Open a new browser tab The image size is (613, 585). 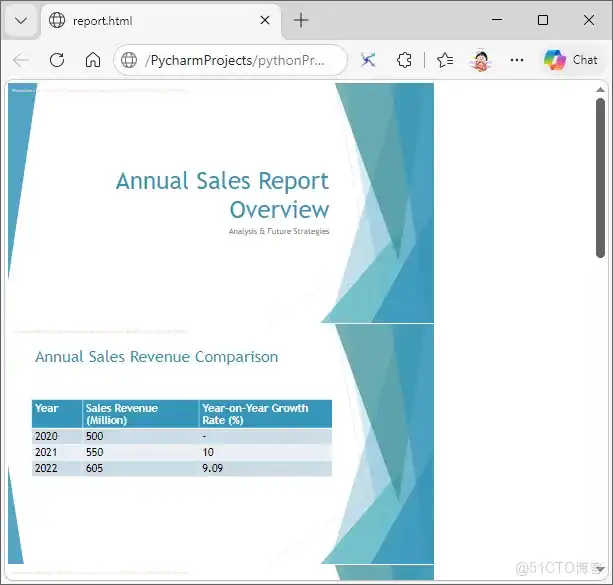pyautogui.click(x=301, y=20)
